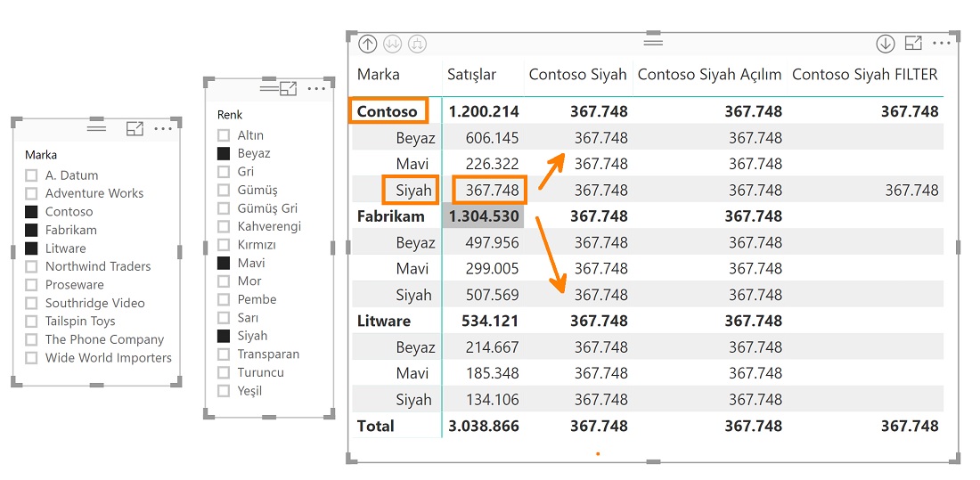
Task: Select the Contoso sales value 1.200.214
Action: [484, 112]
